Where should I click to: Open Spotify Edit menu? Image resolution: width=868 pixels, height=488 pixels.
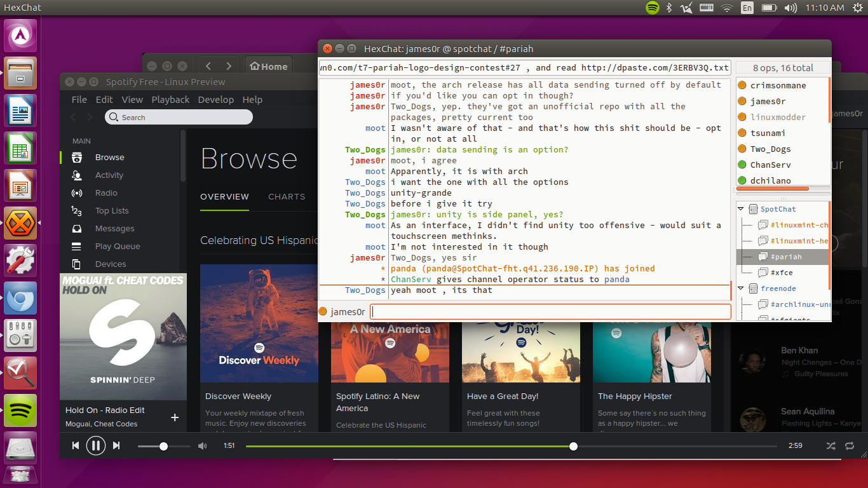[x=104, y=100]
